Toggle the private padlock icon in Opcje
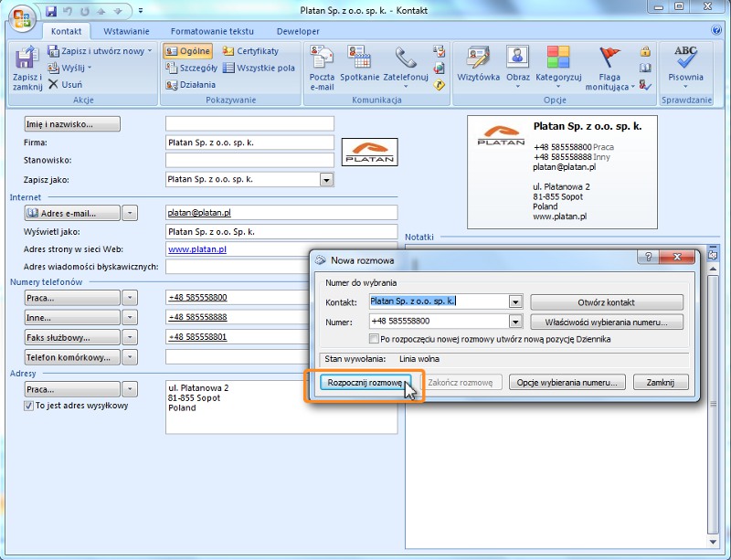Image resolution: width=731 pixels, height=560 pixels. (x=645, y=51)
